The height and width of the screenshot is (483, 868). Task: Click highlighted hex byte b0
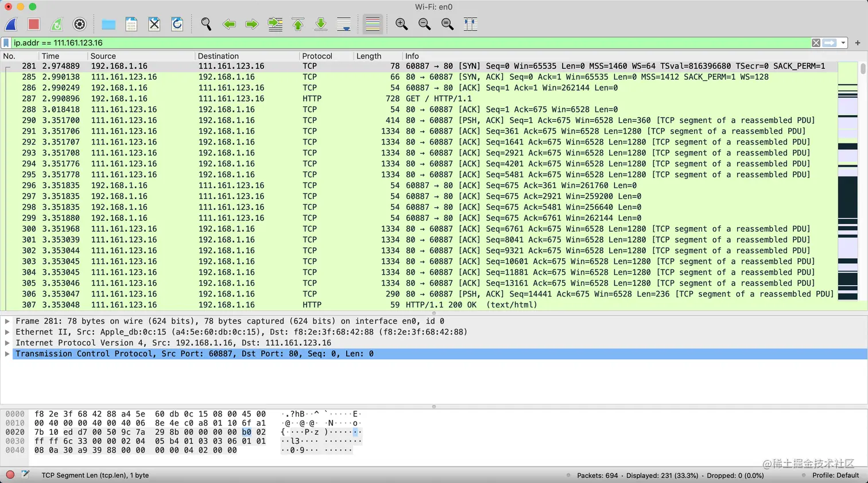[246, 433]
